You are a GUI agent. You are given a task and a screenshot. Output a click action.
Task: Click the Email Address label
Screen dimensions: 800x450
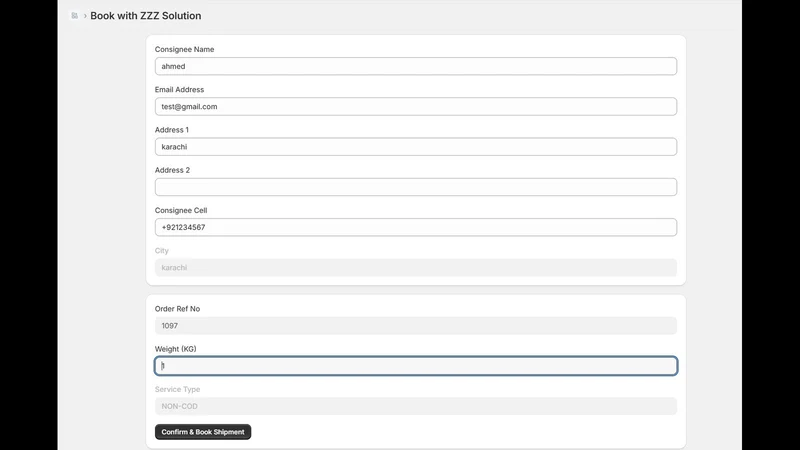coord(179,90)
